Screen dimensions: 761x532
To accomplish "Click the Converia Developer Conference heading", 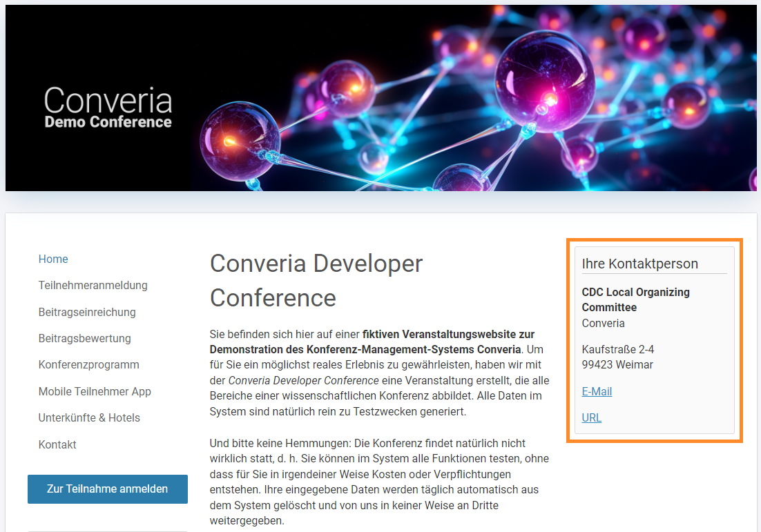I will coord(316,280).
